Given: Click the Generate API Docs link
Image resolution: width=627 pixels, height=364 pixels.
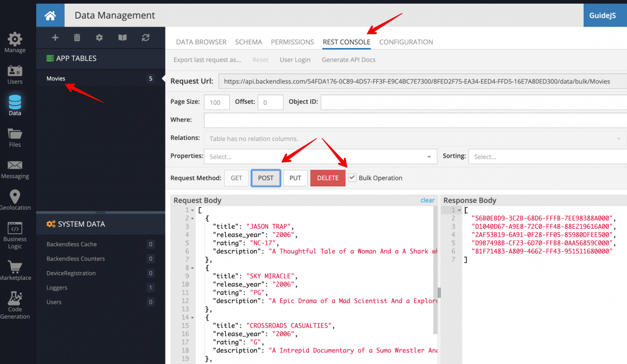Looking at the screenshot, I should coord(348,60).
